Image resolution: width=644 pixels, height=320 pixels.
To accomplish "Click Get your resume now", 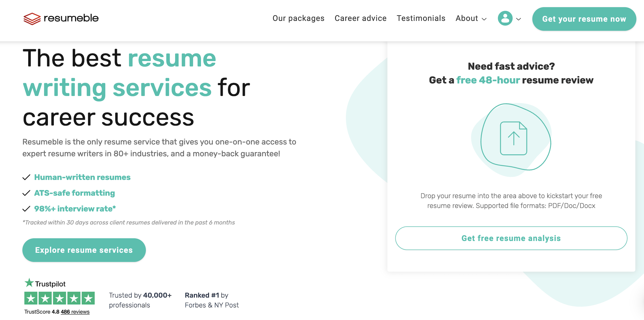I will [x=584, y=19].
